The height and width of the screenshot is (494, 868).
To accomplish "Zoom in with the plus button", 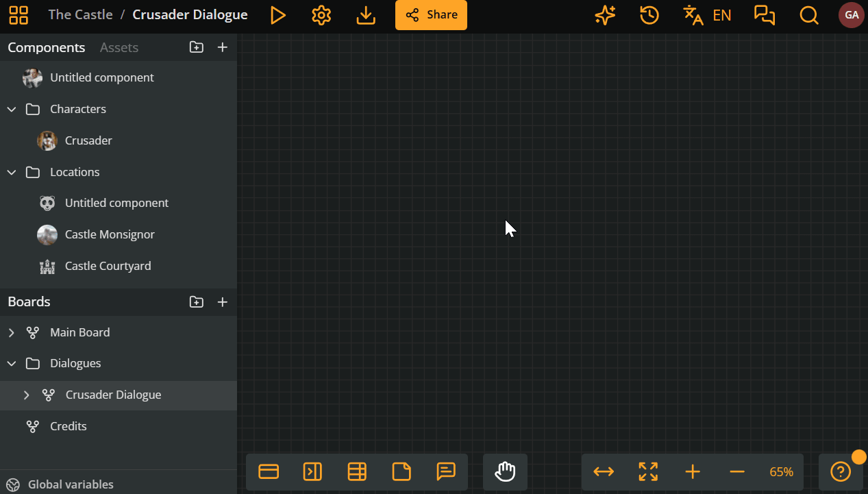I will click(693, 471).
